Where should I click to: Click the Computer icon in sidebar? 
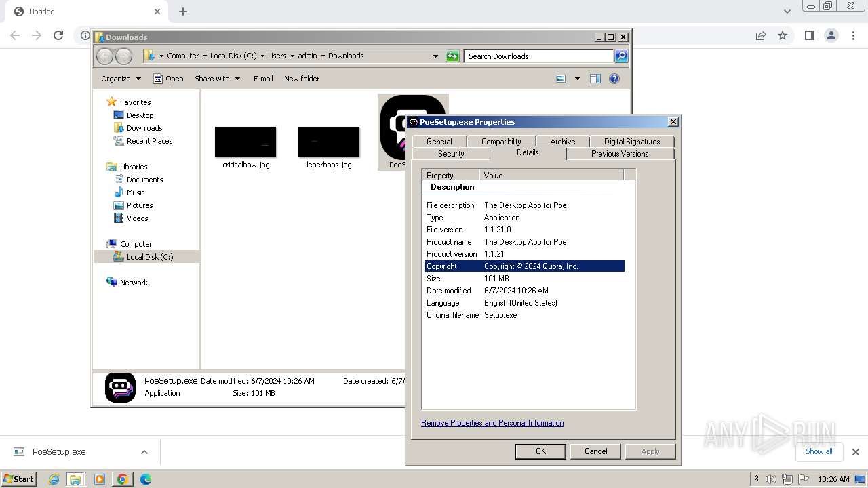click(x=112, y=244)
